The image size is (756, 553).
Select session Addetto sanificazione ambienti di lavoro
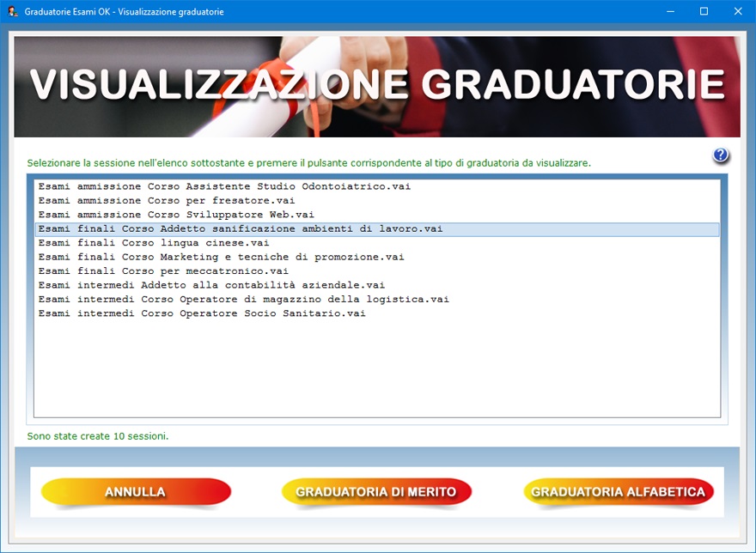tap(377, 229)
